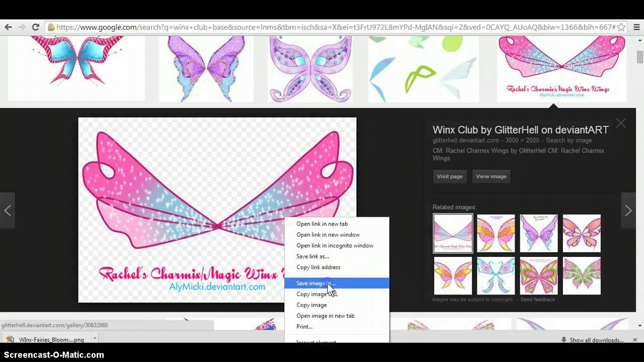
Task: Click the Visit page button
Action: 450,176
